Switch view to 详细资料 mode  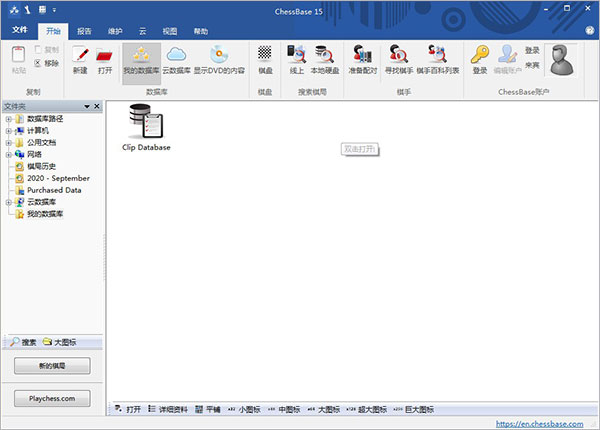click(x=167, y=409)
